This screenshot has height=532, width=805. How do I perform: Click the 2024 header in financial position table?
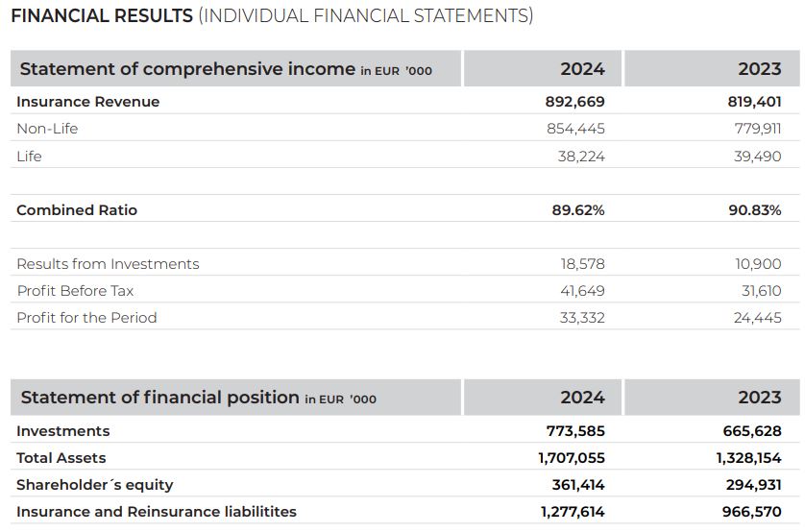582,398
